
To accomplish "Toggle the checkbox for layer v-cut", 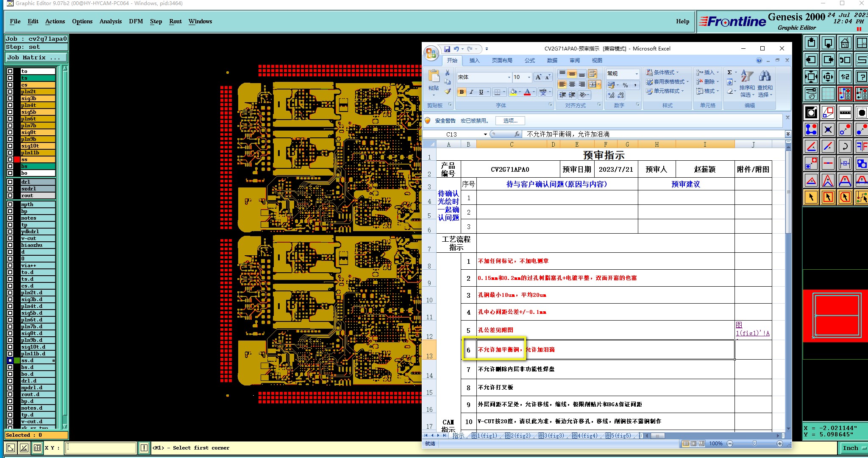I will point(10,238).
